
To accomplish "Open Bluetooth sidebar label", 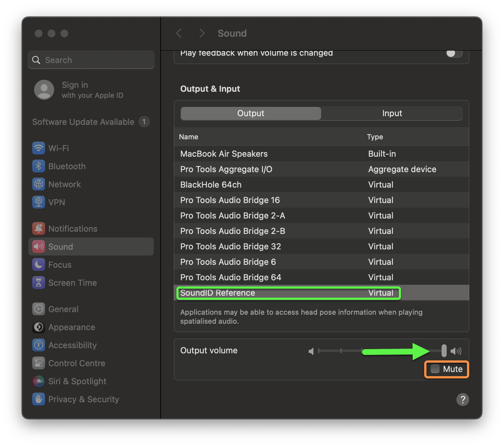I will pyautogui.click(x=67, y=166).
